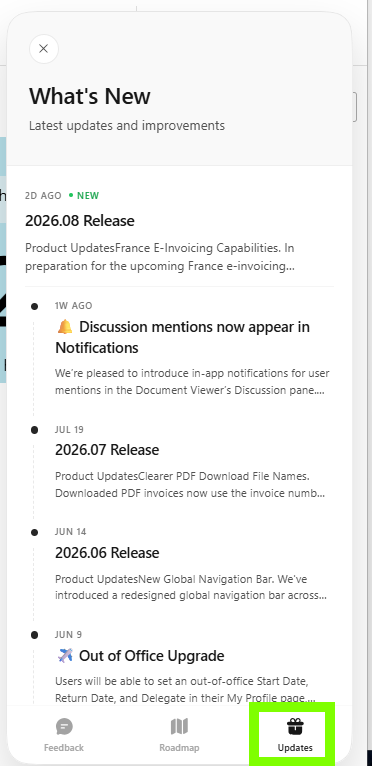Click the Clearer PDF Download description text
The image size is (372, 766).
pos(190,484)
